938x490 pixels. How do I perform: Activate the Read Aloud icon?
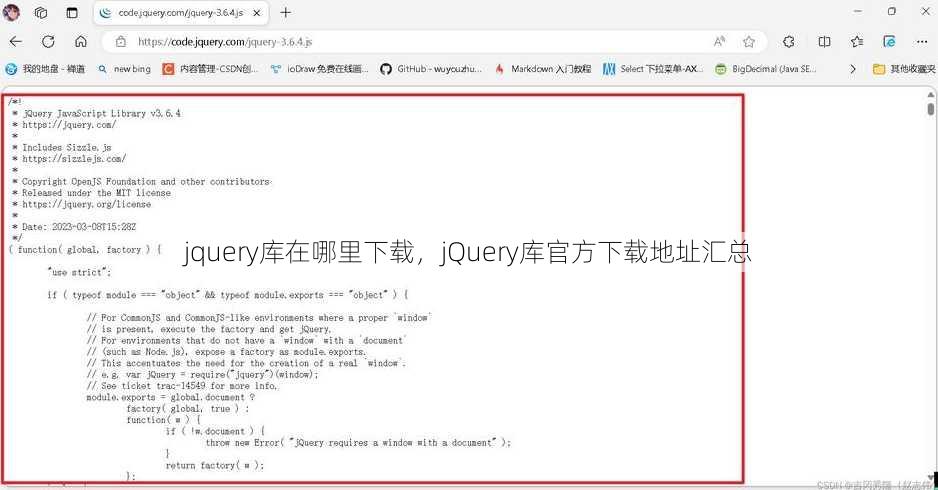click(x=720, y=41)
